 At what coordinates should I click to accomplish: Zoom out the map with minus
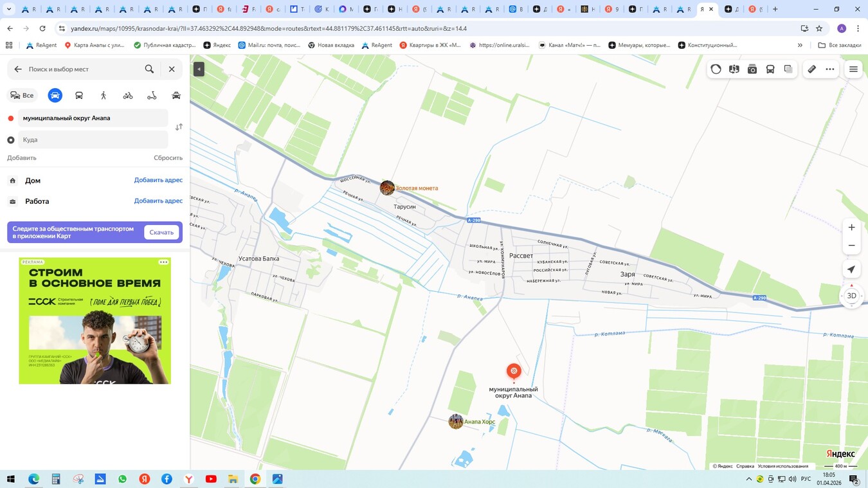tap(851, 246)
